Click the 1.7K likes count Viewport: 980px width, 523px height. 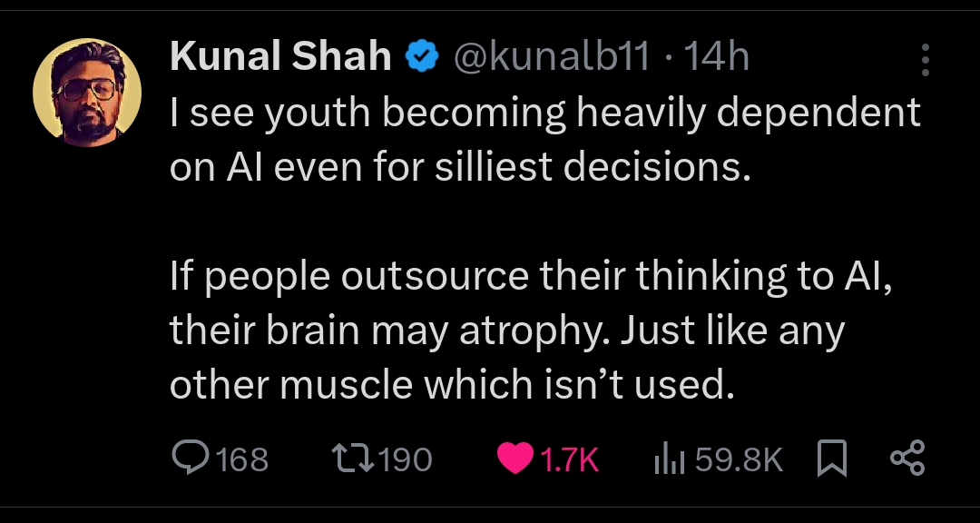[569, 459]
